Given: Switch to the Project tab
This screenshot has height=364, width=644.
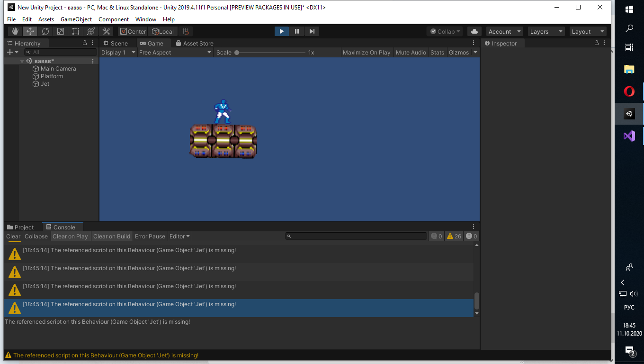Looking at the screenshot, I should click(x=20, y=227).
